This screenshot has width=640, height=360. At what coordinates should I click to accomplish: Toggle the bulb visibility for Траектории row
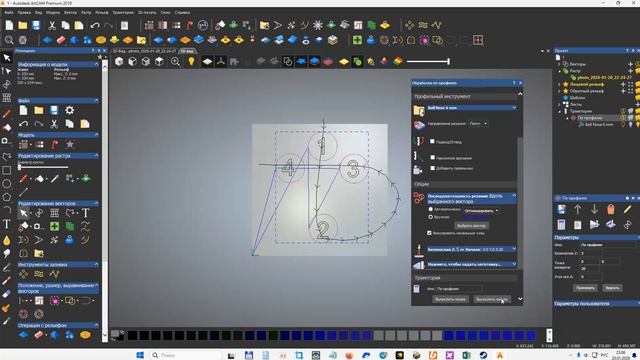point(623,111)
